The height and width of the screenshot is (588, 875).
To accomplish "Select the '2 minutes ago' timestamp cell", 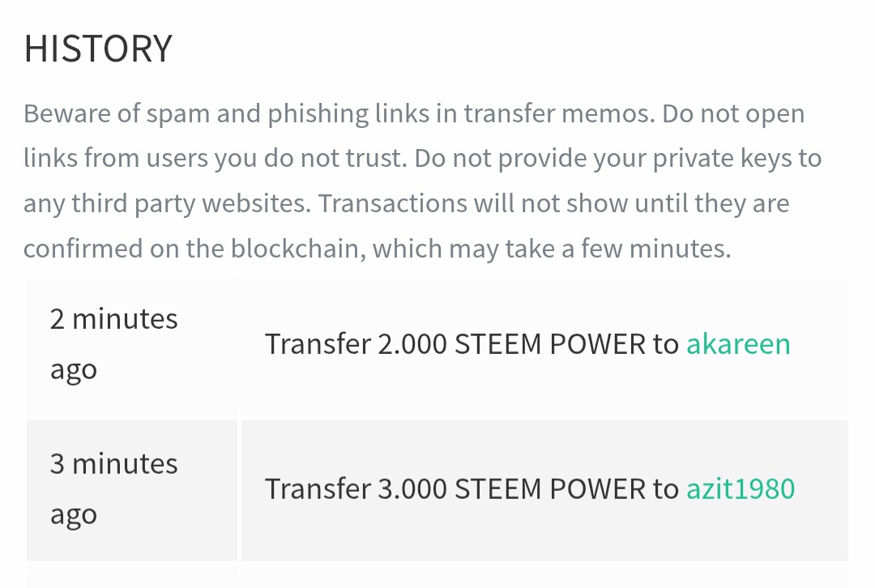I will [132, 345].
